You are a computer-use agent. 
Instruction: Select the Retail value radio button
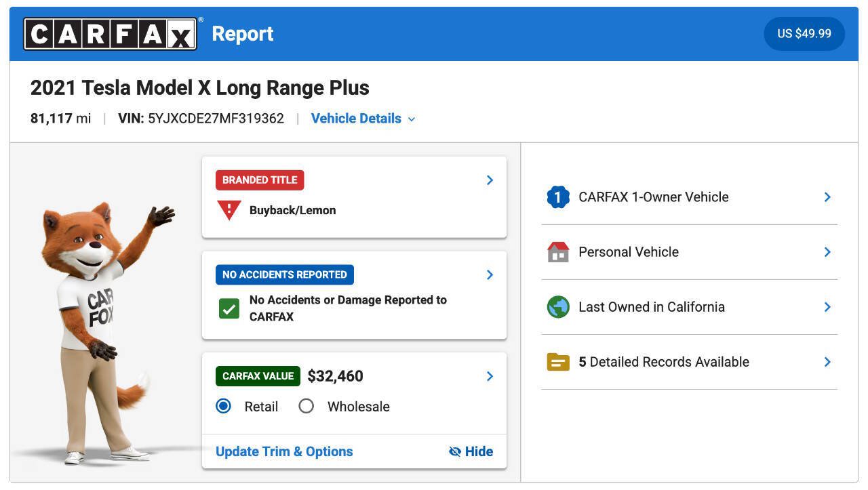(x=223, y=406)
